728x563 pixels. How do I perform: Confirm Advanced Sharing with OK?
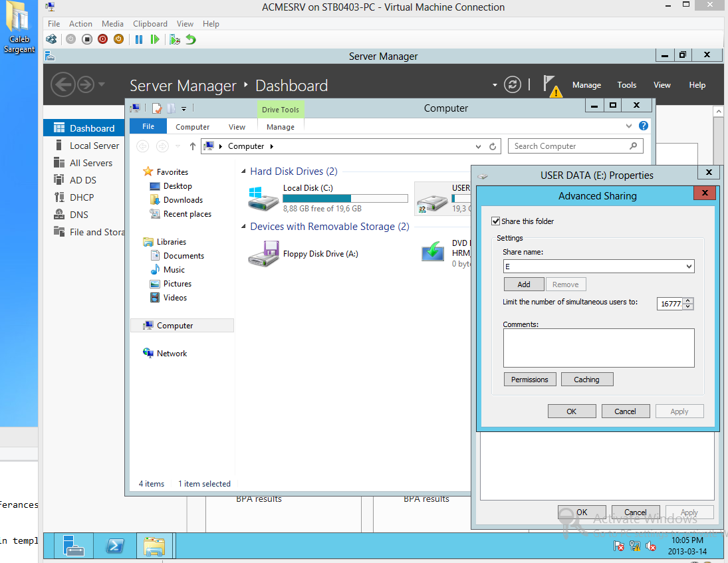coord(572,411)
